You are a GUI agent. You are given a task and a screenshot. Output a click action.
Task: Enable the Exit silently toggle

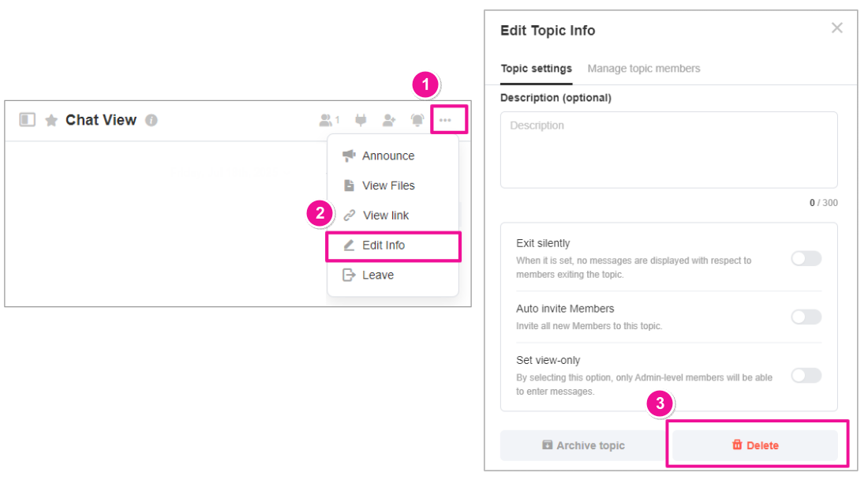click(x=806, y=259)
